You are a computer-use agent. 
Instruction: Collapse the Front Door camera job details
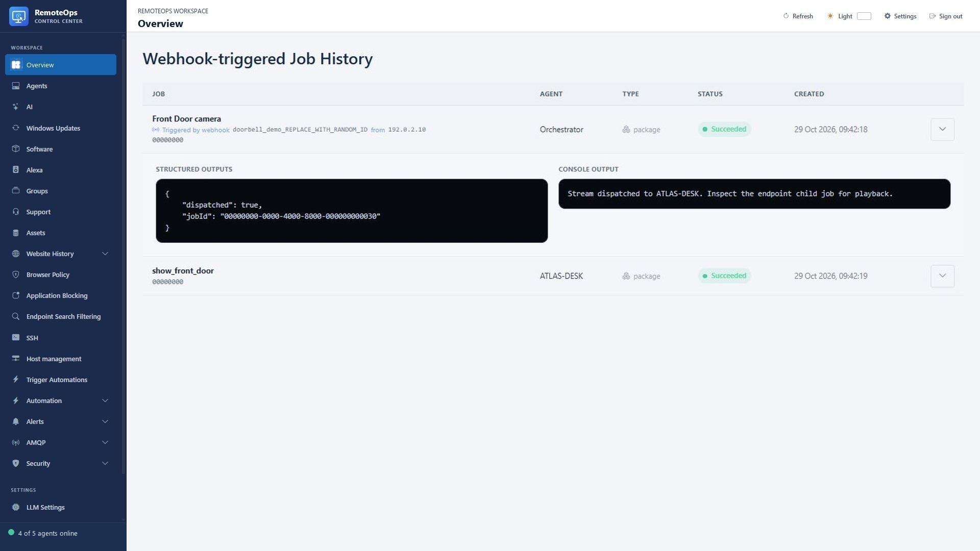pos(942,130)
